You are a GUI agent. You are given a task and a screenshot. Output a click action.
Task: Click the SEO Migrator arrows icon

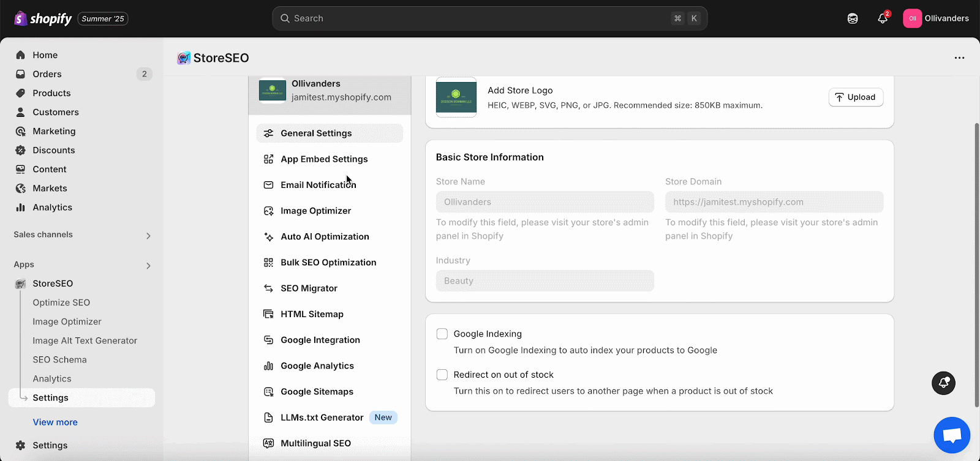pyautogui.click(x=268, y=288)
